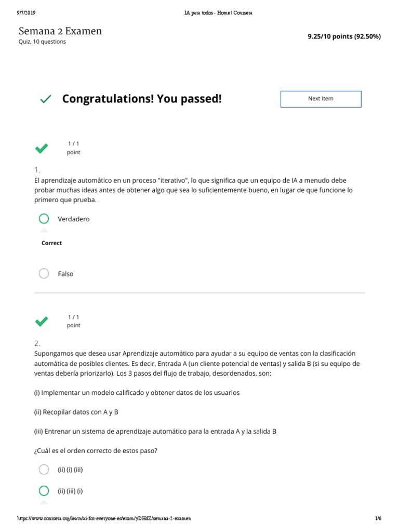399x532 pixels.
Task: Open the coursera.org exam URL in the footer
Action: pos(104,518)
